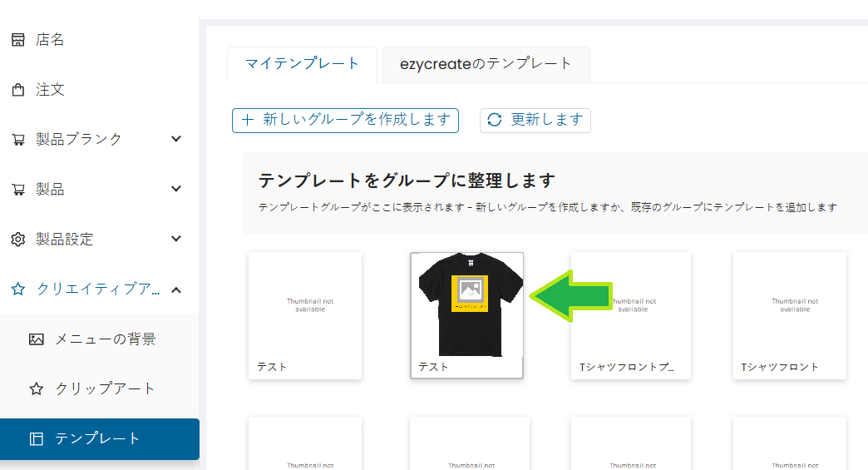868x470 pixels.
Task: Click the layout icon in テンプレート item
Action: click(x=36, y=439)
